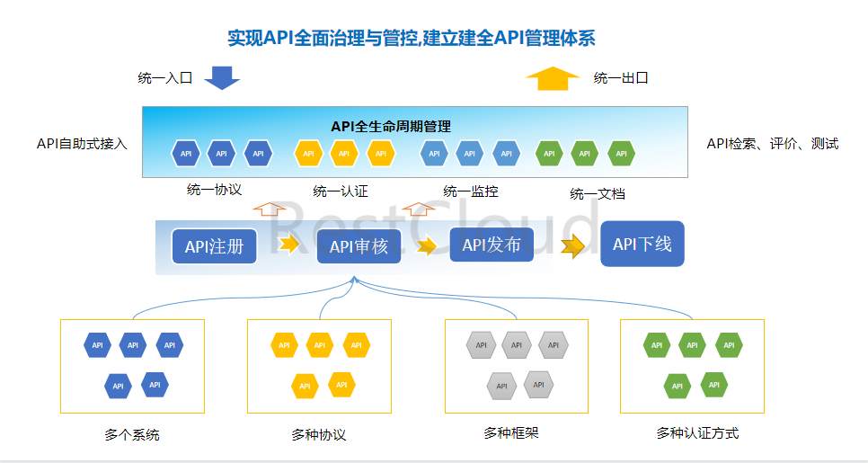Click the 多种框架 caption

[511, 432]
